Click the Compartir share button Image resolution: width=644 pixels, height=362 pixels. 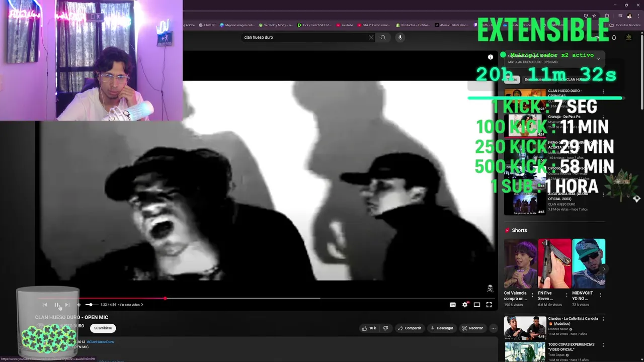[409, 328]
